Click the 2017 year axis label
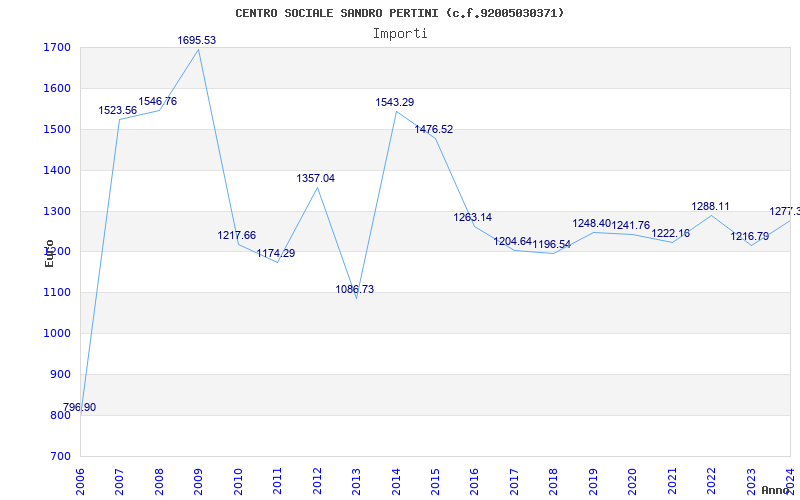800x500 pixels. (514, 482)
